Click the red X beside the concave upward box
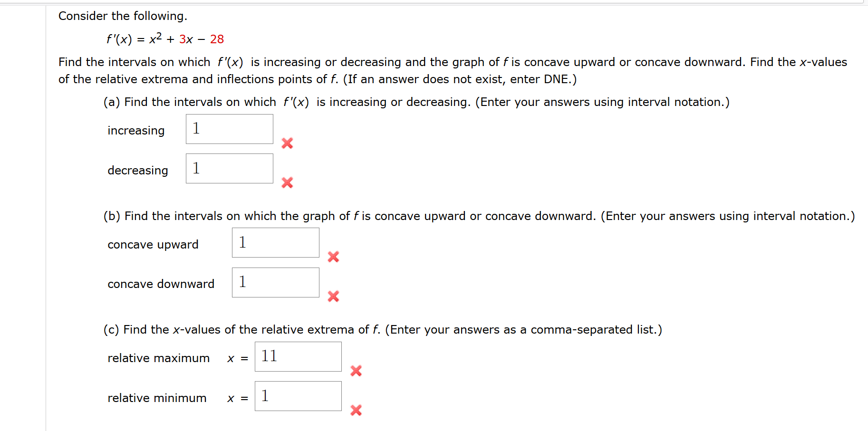The height and width of the screenshot is (431, 868). click(x=333, y=257)
